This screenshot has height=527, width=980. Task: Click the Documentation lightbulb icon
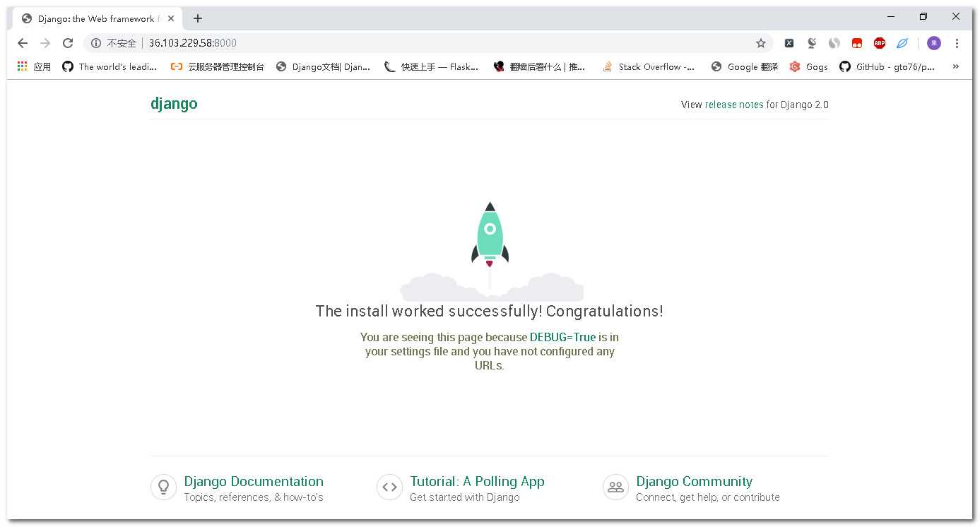[163, 487]
